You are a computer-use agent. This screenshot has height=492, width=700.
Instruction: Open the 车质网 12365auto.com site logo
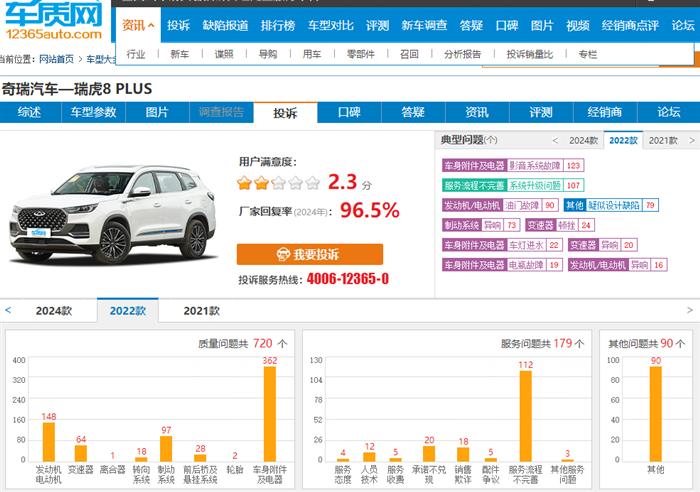pos(54,20)
